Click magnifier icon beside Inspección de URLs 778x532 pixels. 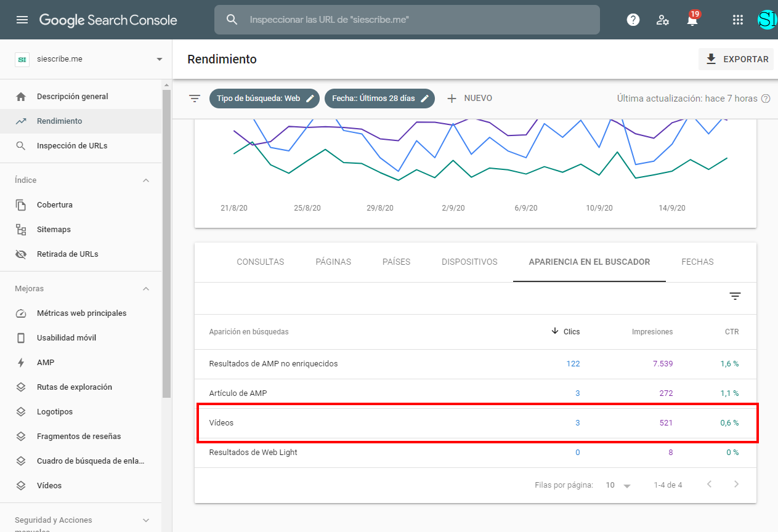click(21, 146)
